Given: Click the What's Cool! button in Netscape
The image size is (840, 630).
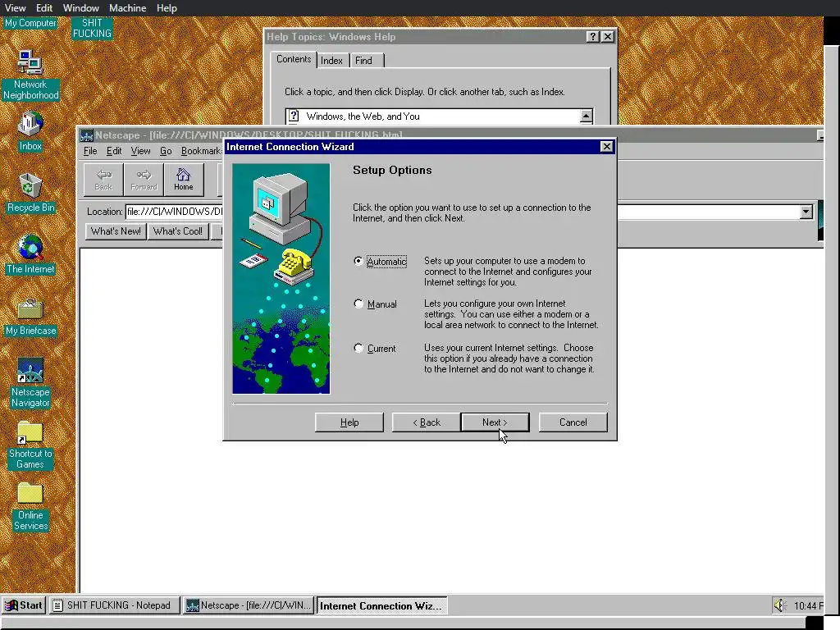Looking at the screenshot, I should pyautogui.click(x=178, y=231).
